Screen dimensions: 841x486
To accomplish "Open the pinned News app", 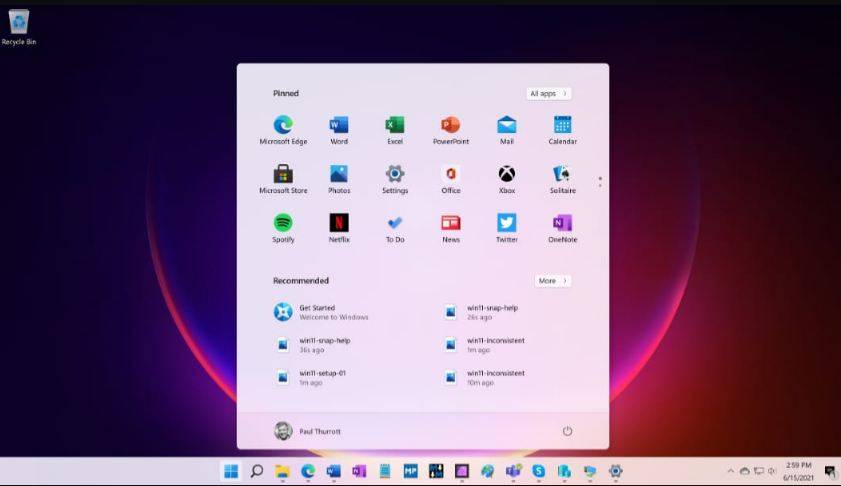I will pos(451,228).
